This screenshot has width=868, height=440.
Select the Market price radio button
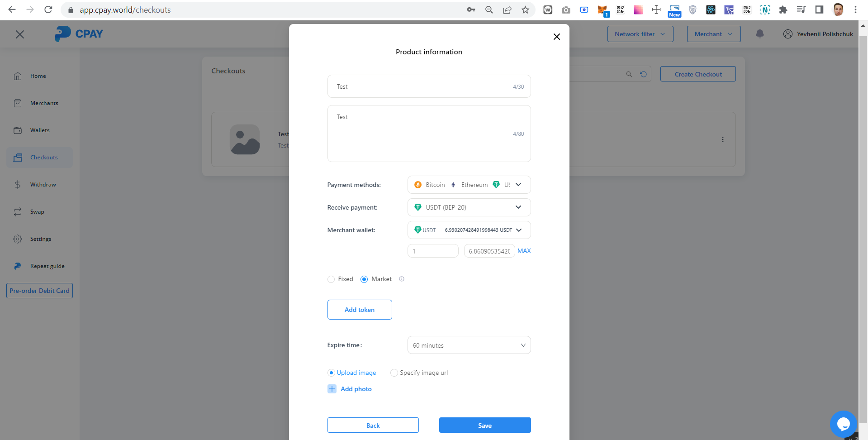pos(364,279)
